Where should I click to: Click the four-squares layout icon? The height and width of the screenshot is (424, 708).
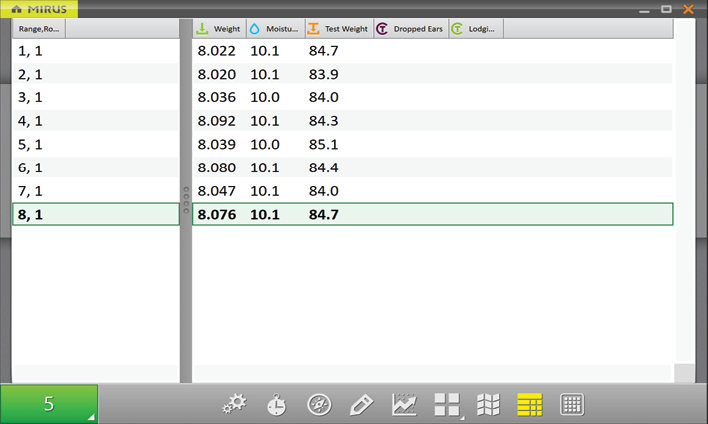coord(446,404)
